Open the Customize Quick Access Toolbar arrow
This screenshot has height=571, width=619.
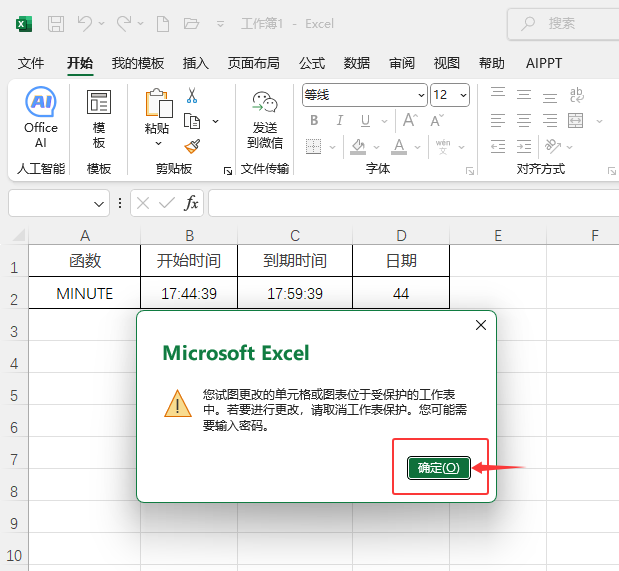pos(220,24)
